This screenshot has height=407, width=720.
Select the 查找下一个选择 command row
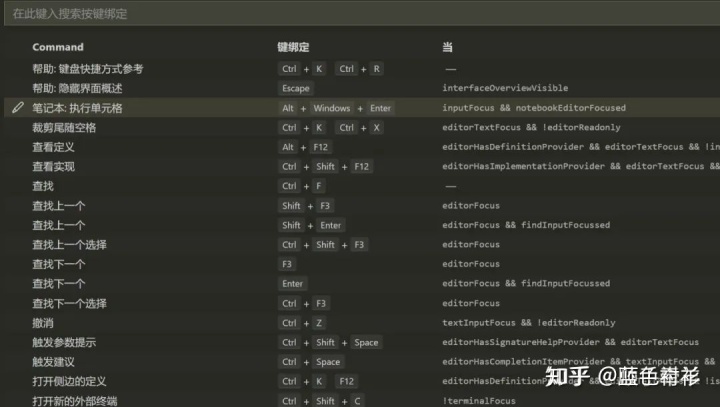tap(362, 303)
